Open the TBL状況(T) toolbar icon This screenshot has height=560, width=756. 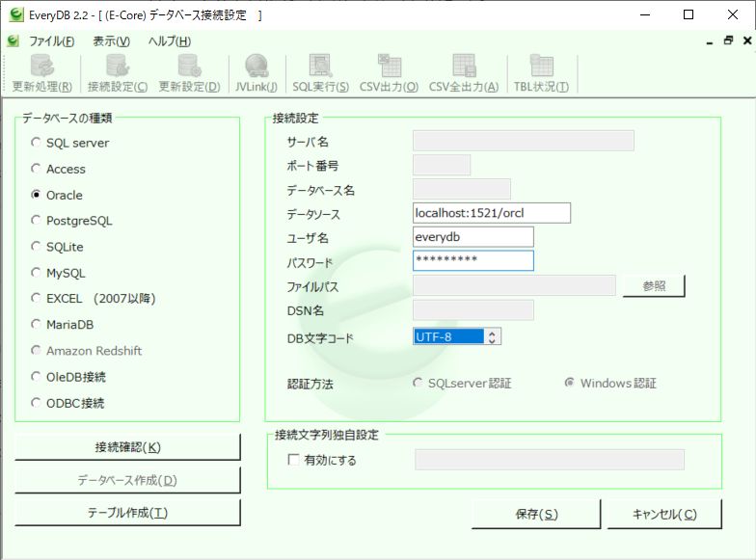(x=541, y=73)
